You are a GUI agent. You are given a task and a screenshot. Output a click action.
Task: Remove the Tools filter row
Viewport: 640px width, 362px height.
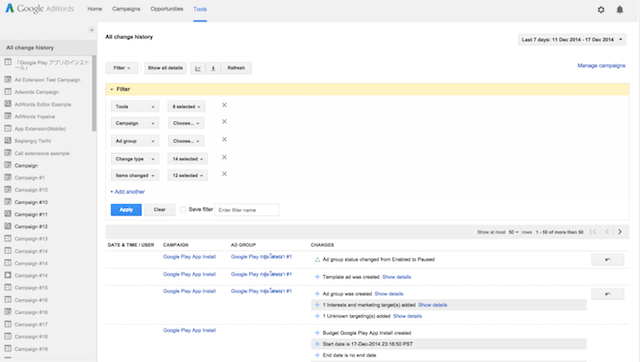(224, 105)
